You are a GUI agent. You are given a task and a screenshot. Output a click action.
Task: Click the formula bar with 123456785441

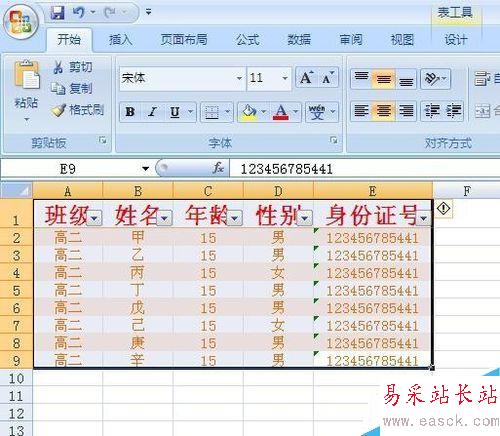[x=365, y=169]
